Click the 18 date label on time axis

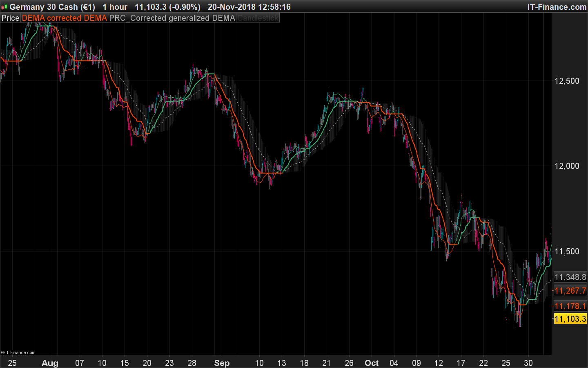(x=304, y=363)
